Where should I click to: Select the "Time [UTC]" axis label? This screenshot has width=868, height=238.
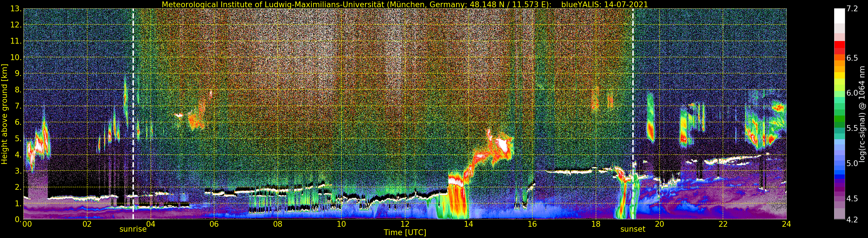pos(405,232)
